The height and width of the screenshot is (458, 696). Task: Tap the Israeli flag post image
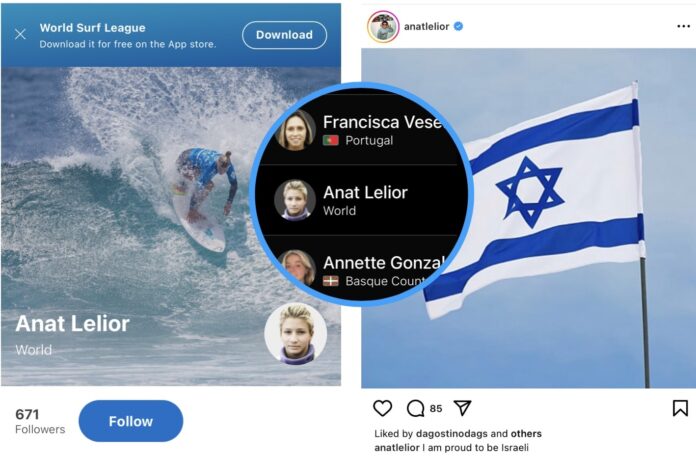528,218
